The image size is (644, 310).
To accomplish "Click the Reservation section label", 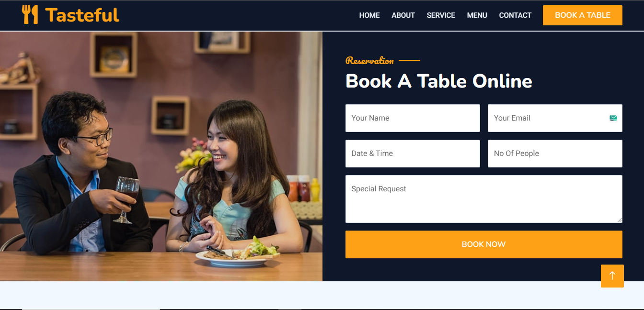I will (369, 61).
